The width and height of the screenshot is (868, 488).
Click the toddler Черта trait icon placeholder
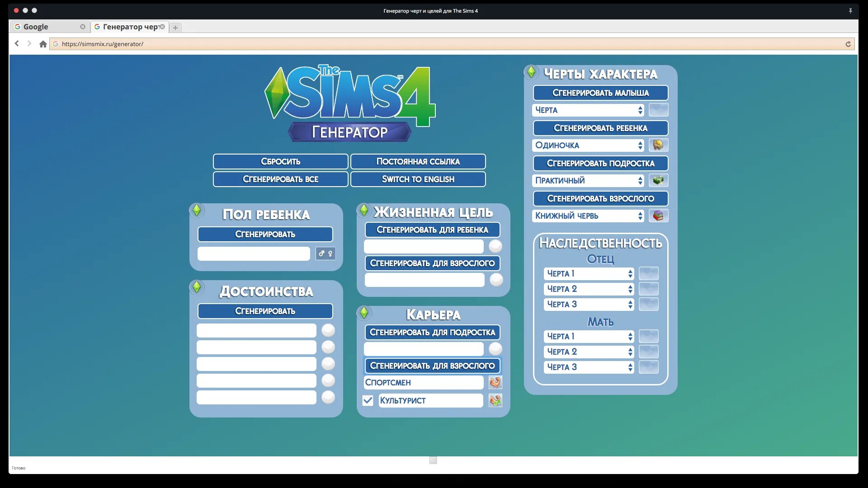[658, 110]
